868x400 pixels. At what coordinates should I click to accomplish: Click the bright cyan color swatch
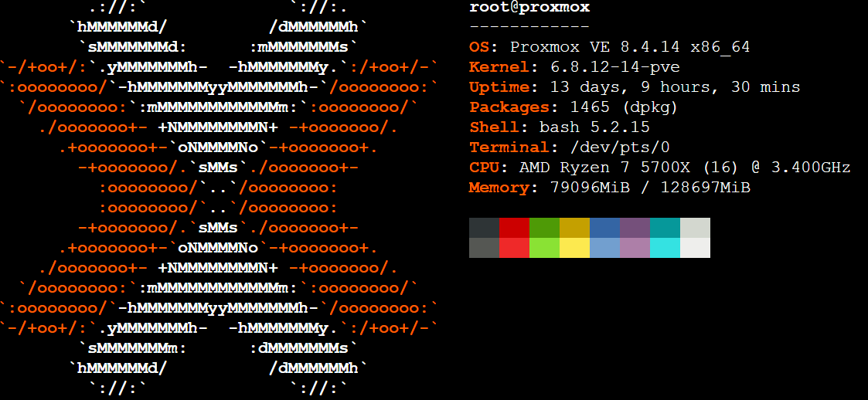coord(665,247)
